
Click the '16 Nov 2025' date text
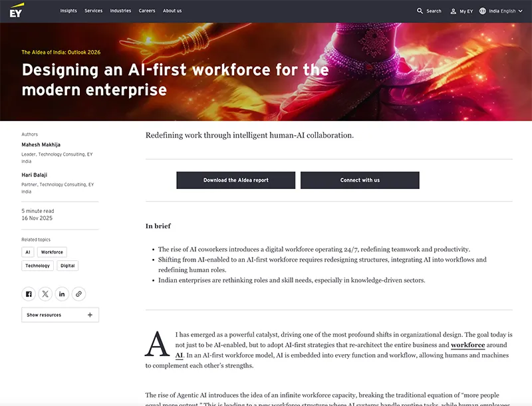pyautogui.click(x=37, y=218)
